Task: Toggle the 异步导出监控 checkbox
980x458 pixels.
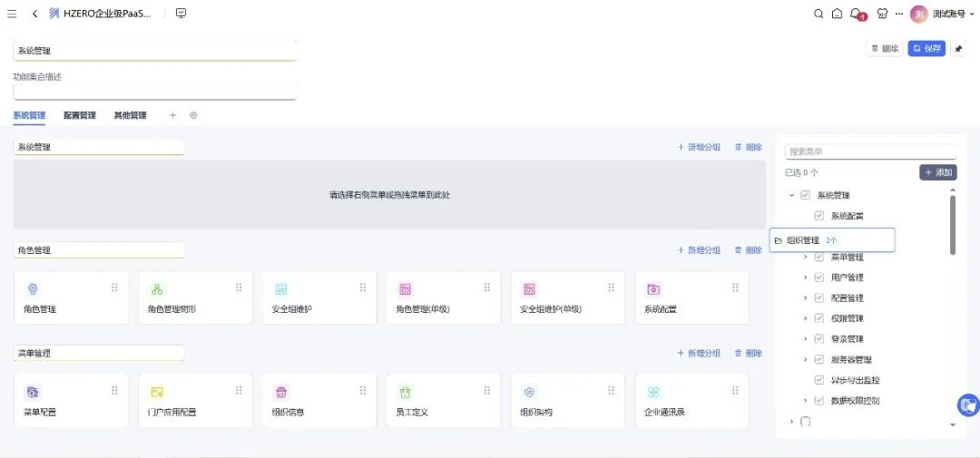Action: tap(819, 380)
